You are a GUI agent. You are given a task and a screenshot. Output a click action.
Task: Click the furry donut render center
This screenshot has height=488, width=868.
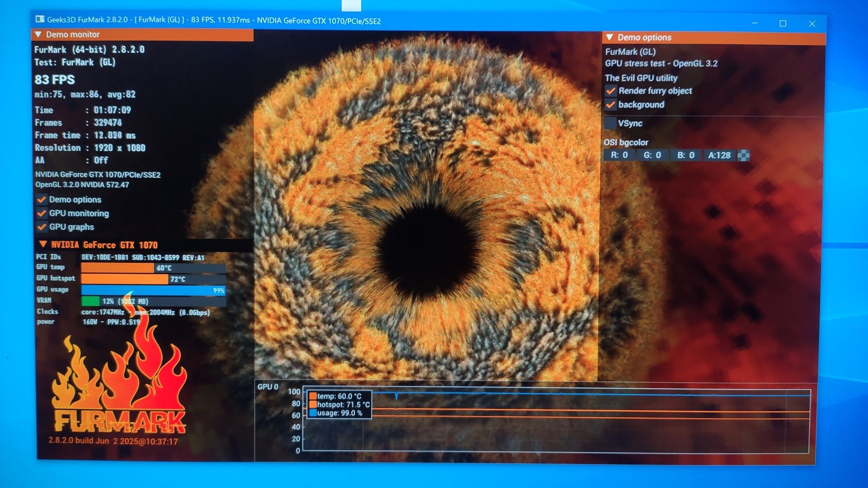(427, 252)
